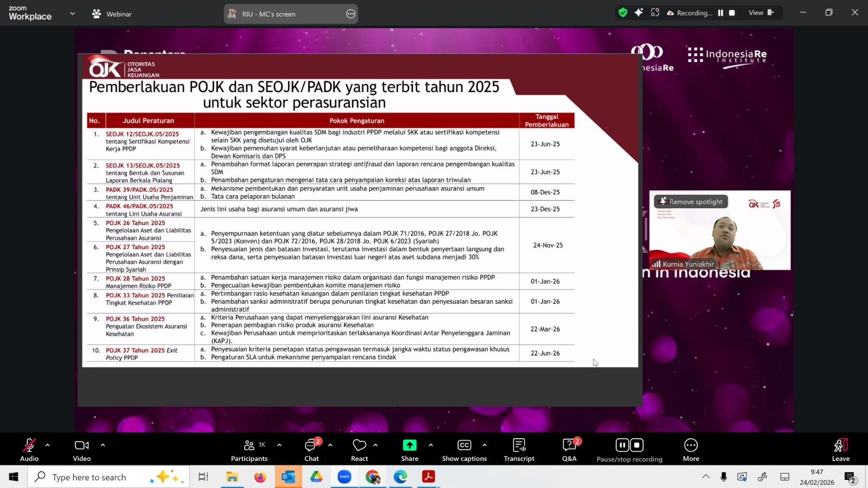This screenshot has height=488, width=868.
Task: Open the Transcript panel
Action: point(519,450)
